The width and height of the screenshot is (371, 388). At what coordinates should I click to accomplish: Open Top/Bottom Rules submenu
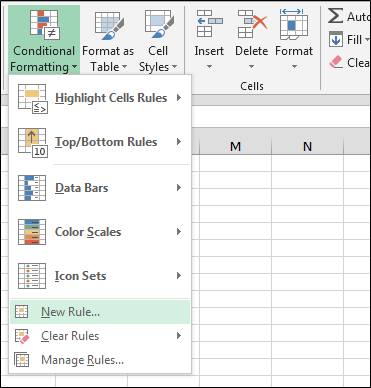100,142
